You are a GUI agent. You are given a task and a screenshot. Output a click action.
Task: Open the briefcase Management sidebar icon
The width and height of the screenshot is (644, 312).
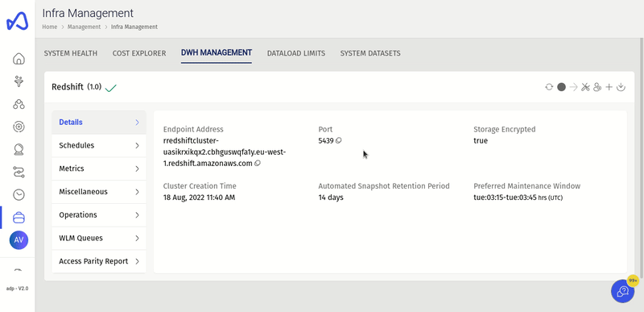coord(19,218)
